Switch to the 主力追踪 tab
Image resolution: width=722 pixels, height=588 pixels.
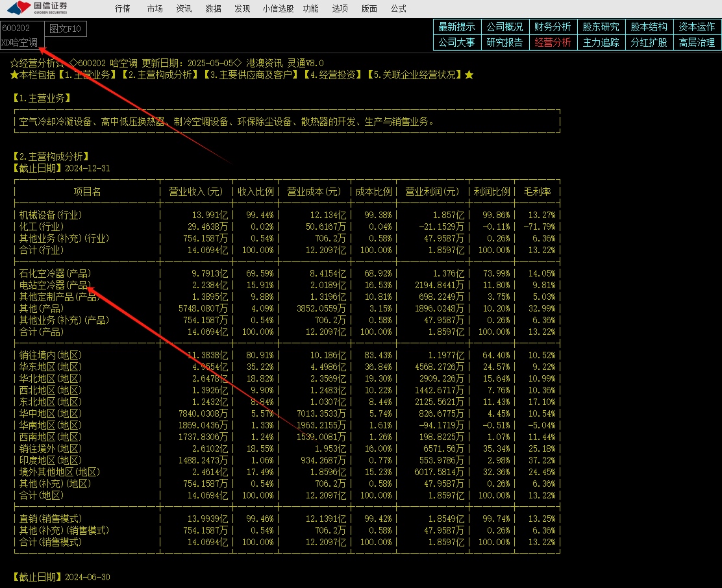pos(601,42)
